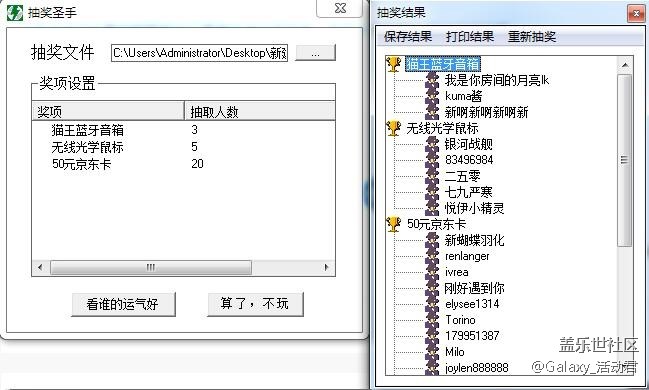
Task: Click the 算了，不玩 button
Action: click(x=255, y=304)
